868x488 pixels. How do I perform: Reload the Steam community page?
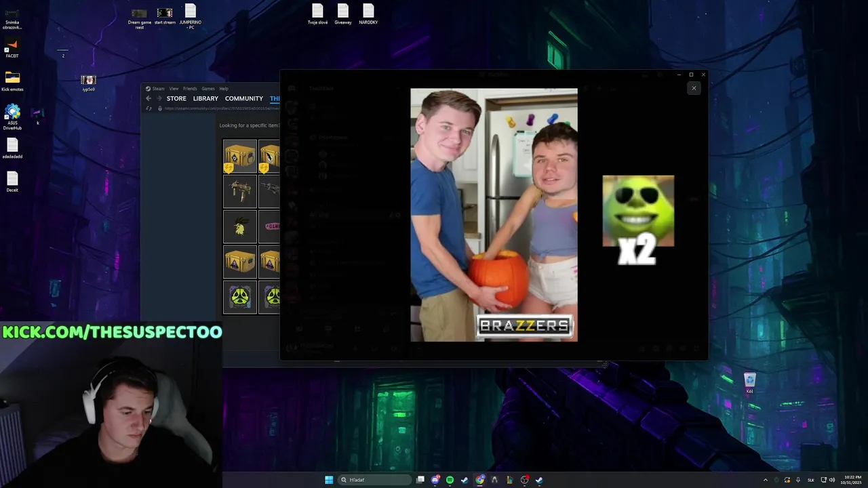149,108
